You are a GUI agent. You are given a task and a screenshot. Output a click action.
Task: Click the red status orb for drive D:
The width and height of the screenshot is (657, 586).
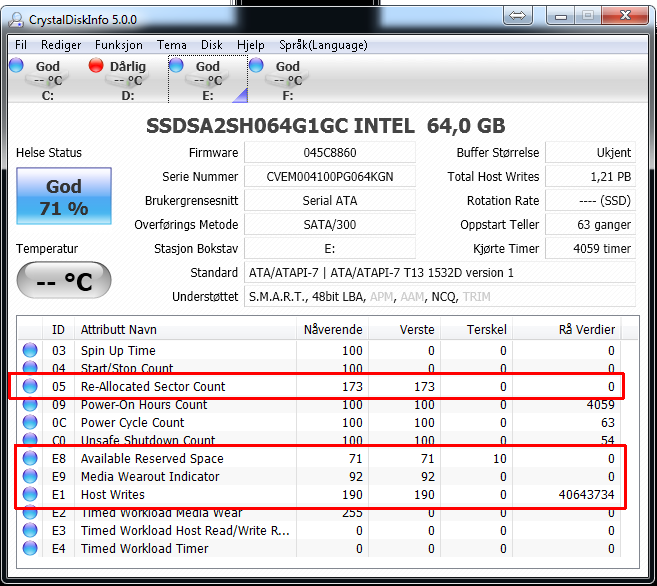pyautogui.click(x=96, y=65)
